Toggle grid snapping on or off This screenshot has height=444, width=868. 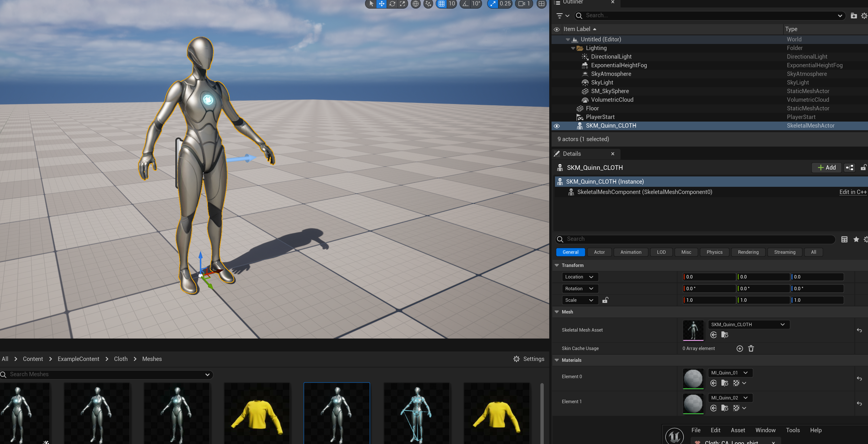click(441, 4)
